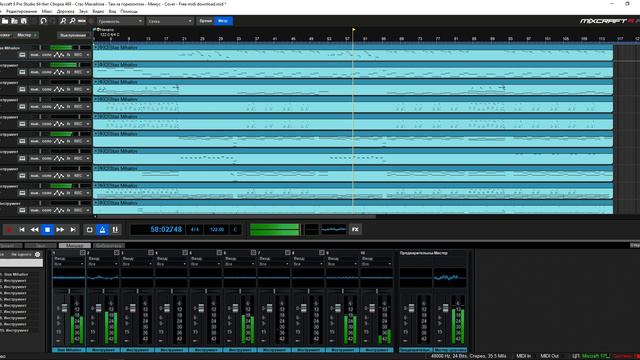640x360 pixels.
Task: Click the 122.00 tempo field
Action: (x=217, y=230)
